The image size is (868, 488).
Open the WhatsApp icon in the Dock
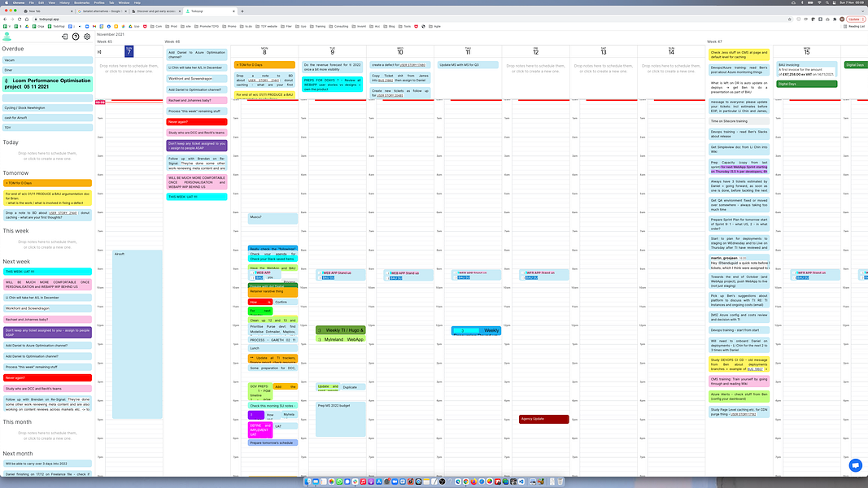(x=339, y=481)
